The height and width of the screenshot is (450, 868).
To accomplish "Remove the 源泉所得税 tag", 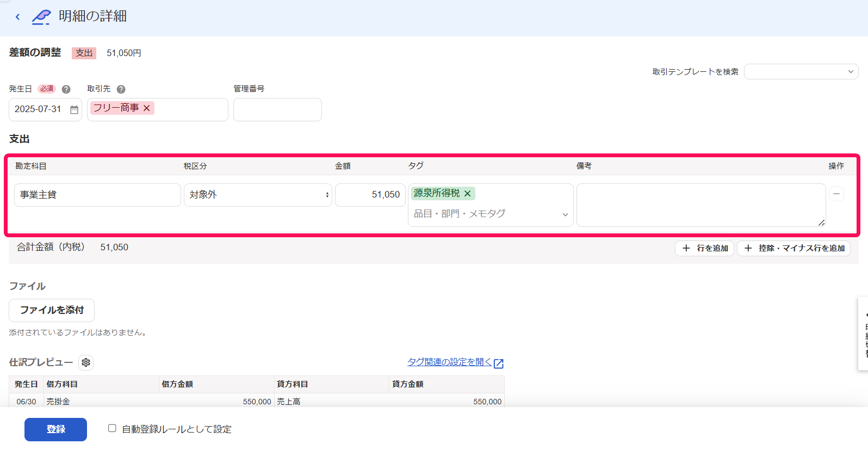I will pyautogui.click(x=467, y=193).
